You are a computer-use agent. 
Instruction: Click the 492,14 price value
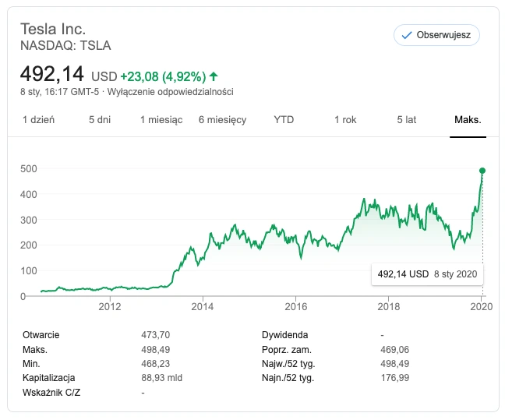click(52, 74)
